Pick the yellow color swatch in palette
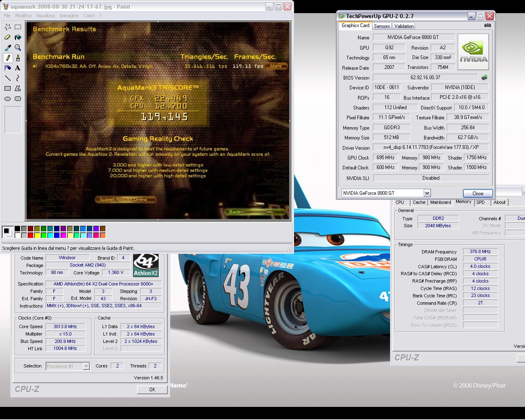The image size is (525, 420). click(37, 235)
